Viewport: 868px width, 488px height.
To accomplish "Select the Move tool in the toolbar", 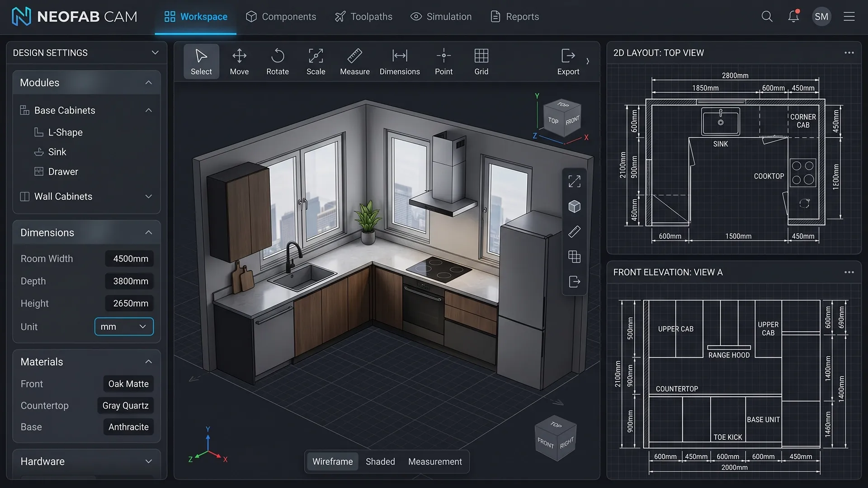I will tap(239, 61).
